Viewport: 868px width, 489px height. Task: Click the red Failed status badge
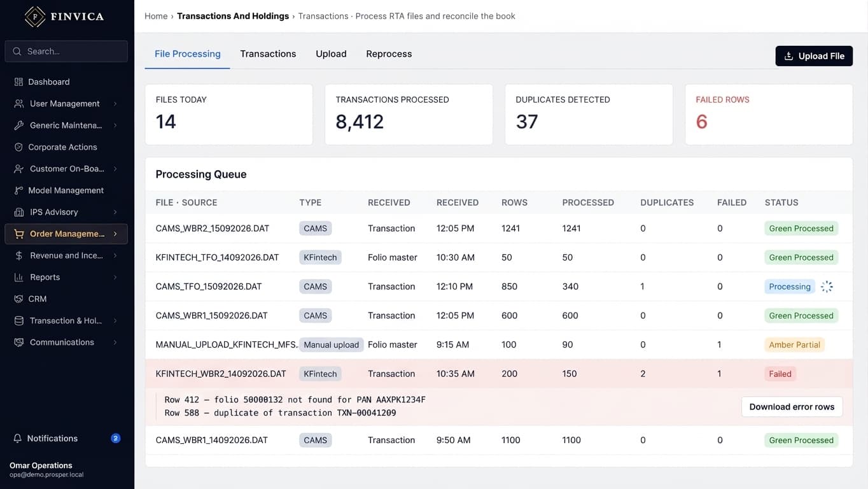pyautogui.click(x=780, y=374)
